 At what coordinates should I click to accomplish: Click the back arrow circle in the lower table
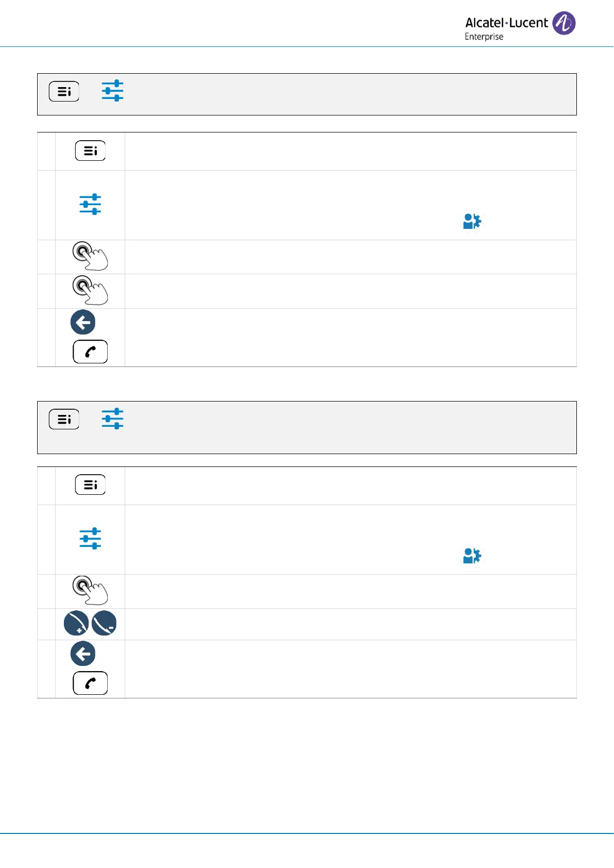pyautogui.click(x=83, y=654)
